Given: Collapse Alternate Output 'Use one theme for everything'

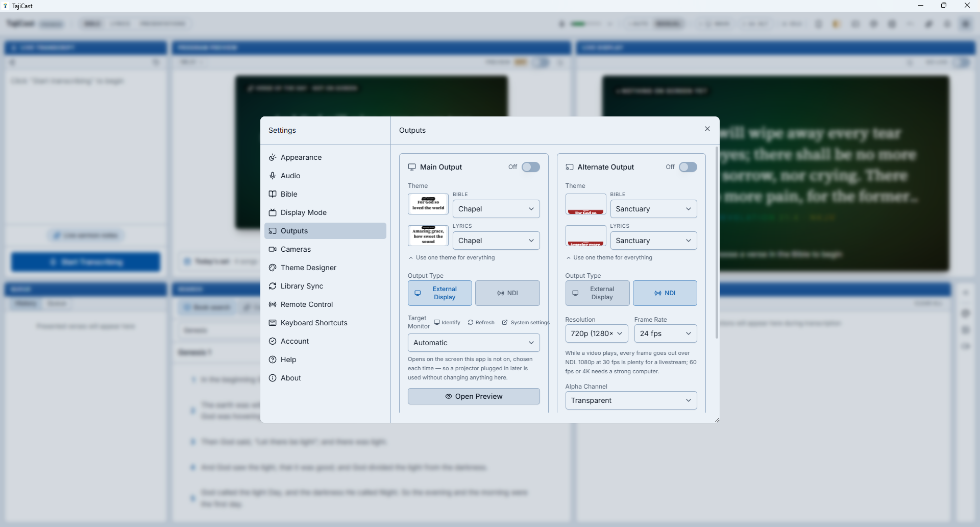Looking at the screenshot, I should pyautogui.click(x=609, y=258).
